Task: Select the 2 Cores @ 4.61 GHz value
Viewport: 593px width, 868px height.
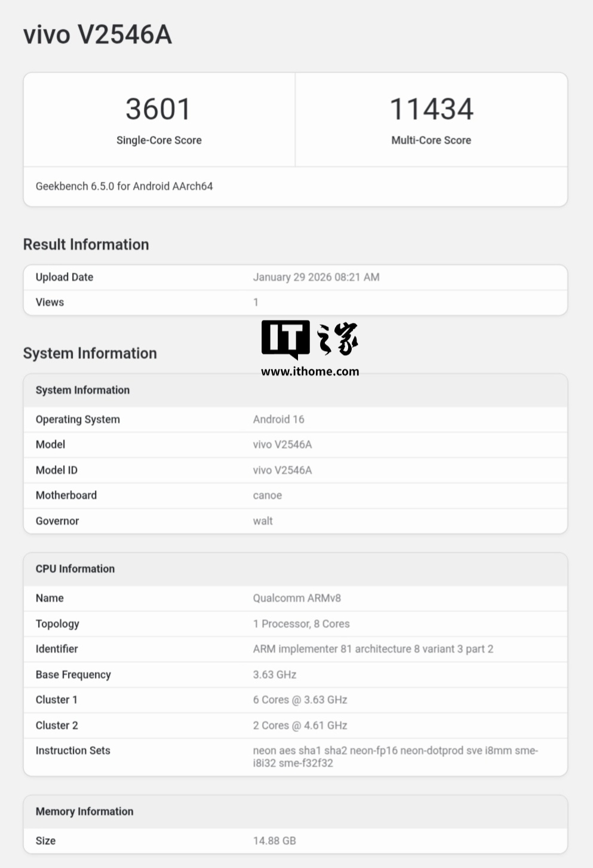Action: (x=300, y=725)
